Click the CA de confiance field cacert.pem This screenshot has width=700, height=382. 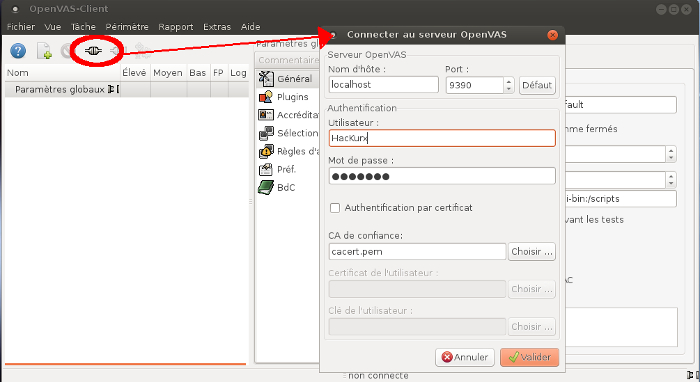click(417, 251)
